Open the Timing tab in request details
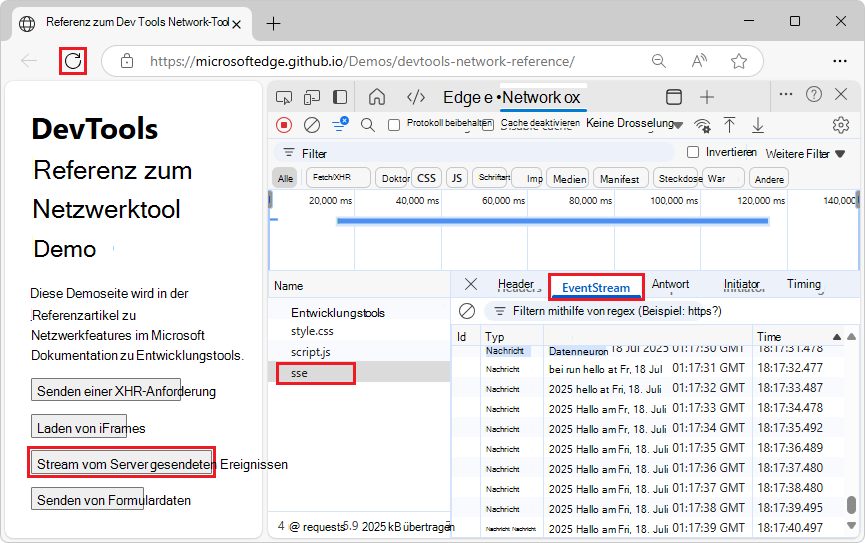 (x=803, y=284)
